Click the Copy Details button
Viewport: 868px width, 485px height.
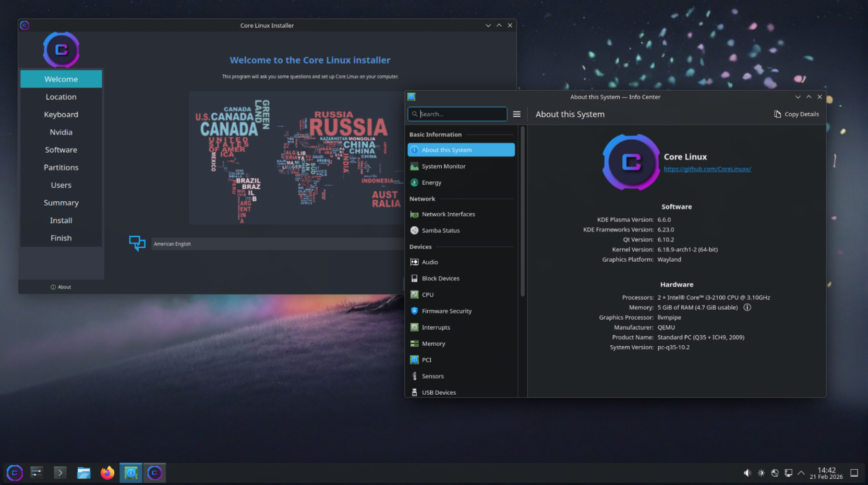[796, 114]
